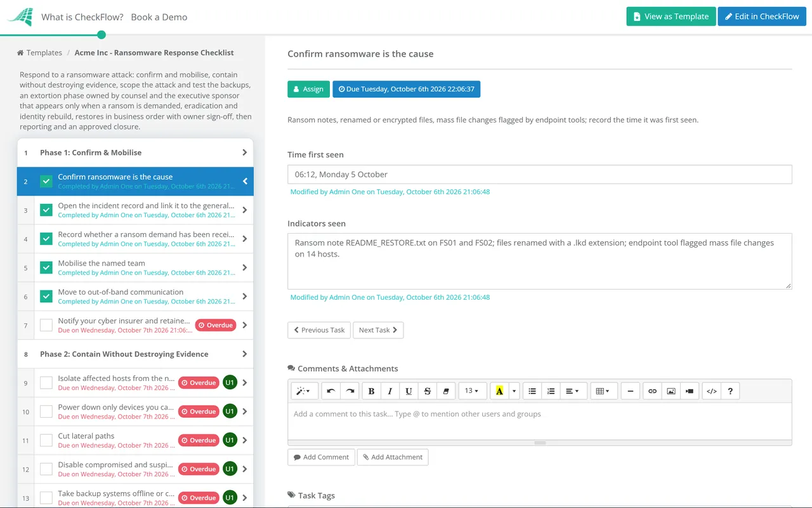Open 'What is CheckFlow?' menu item

pyautogui.click(x=82, y=17)
